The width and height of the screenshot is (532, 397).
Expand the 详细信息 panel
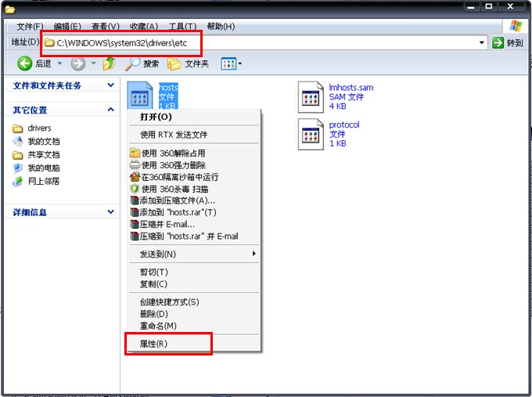pos(110,212)
